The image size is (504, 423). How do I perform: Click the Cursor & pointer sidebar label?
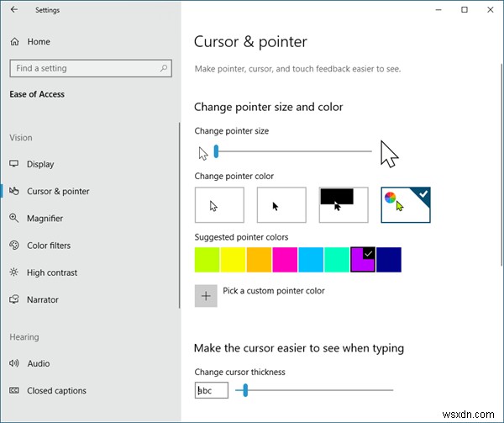58,192
